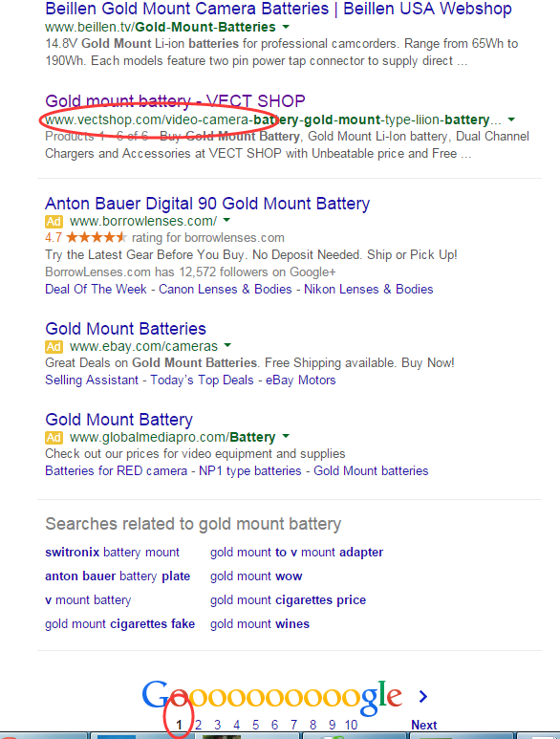Open the Gold mount battery VECT SHOP result
The width and height of the screenshot is (560, 739).
click(175, 100)
